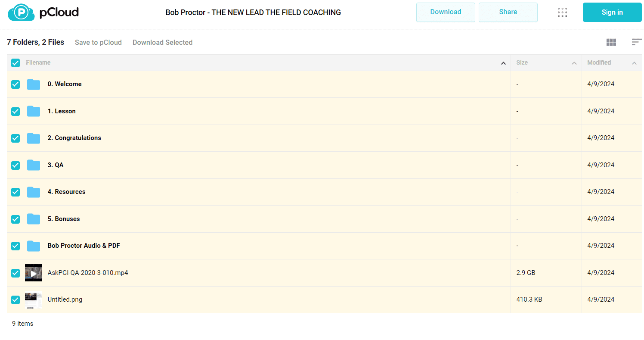Uncheck the 5. Bonuses checkbox
Image resolution: width=644 pixels, height=340 pixels.
click(x=15, y=219)
